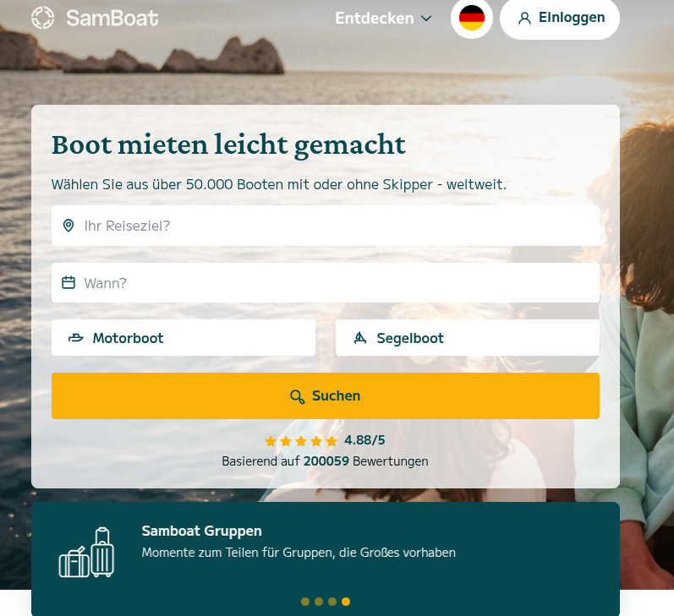Viewport: 674px width, 616px height.
Task: Click the Einloggen login button
Action: coord(560,18)
